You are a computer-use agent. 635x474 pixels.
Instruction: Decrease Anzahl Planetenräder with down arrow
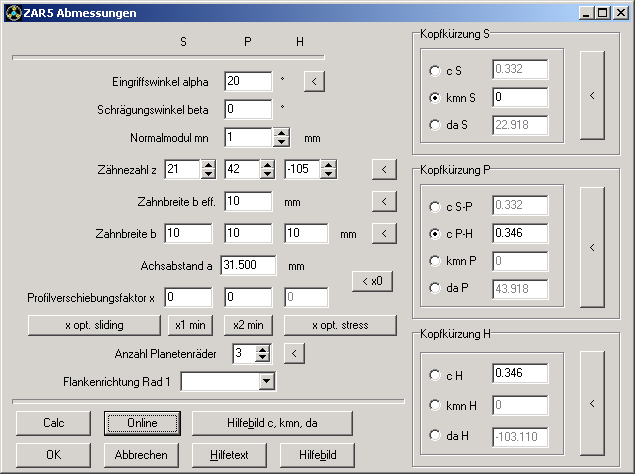[x=263, y=358]
